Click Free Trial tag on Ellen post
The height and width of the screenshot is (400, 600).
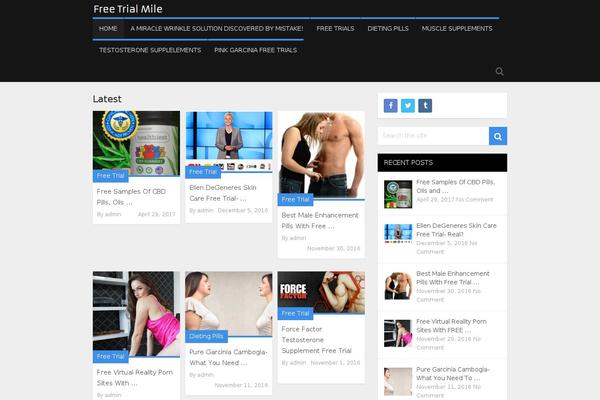click(203, 172)
